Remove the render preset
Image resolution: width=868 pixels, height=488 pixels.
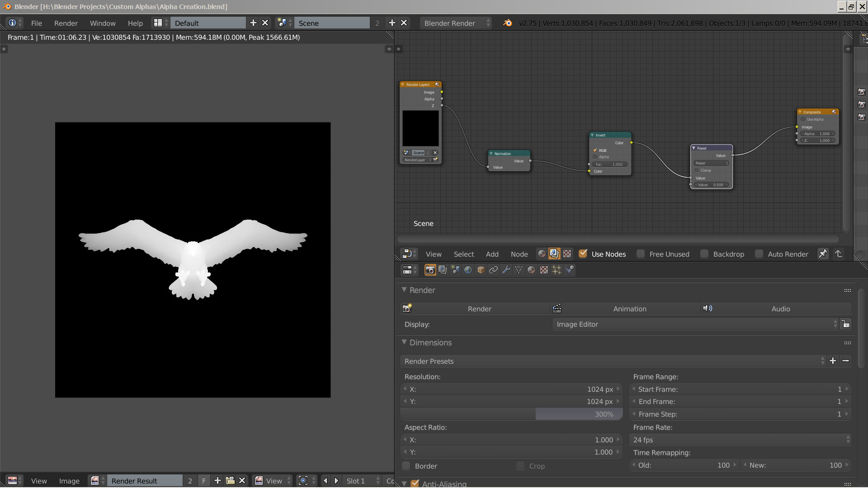pyautogui.click(x=845, y=361)
